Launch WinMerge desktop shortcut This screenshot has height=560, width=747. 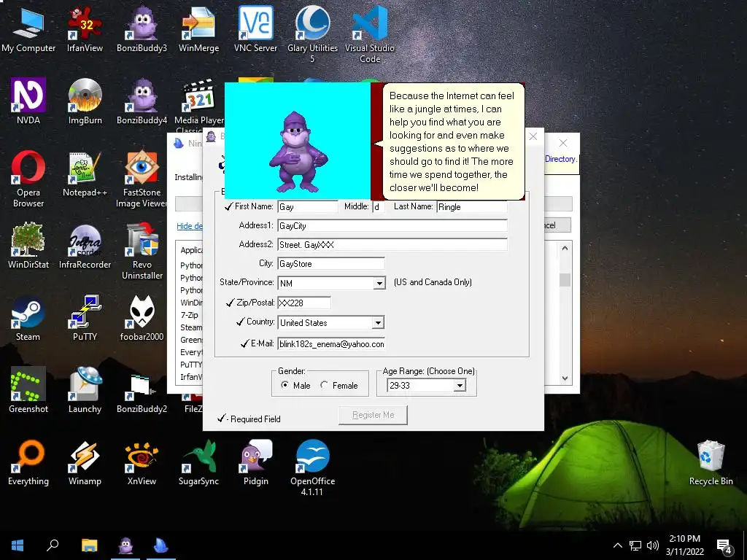pyautogui.click(x=198, y=29)
